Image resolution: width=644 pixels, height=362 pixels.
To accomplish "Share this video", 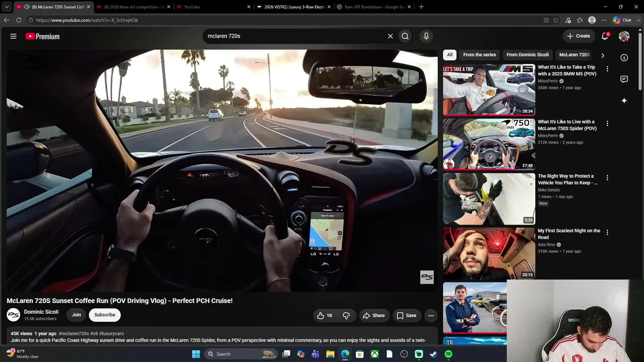I will pyautogui.click(x=373, y=316).
